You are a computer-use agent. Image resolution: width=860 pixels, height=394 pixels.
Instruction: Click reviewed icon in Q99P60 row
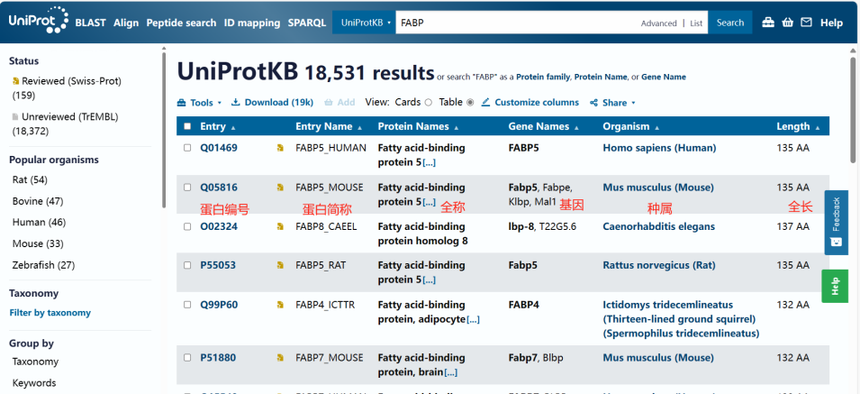(280, 305)
